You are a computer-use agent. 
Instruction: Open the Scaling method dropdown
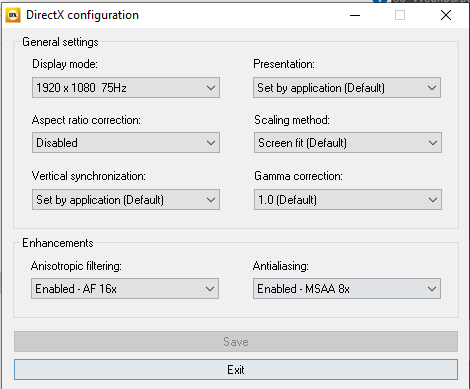tap(348, 143)
